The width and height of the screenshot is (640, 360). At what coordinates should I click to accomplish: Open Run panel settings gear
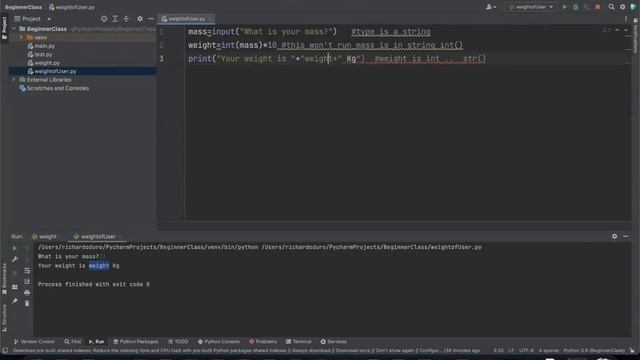614,236
